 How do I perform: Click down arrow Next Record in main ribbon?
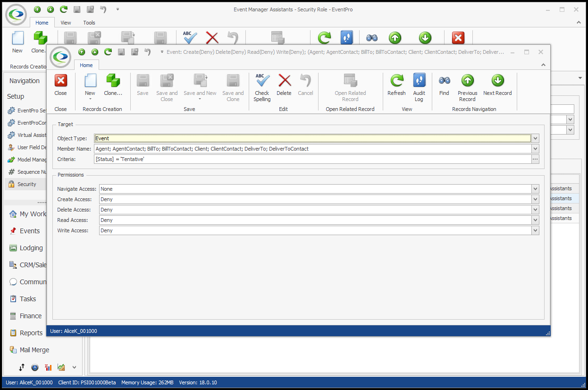pos(425,38)
